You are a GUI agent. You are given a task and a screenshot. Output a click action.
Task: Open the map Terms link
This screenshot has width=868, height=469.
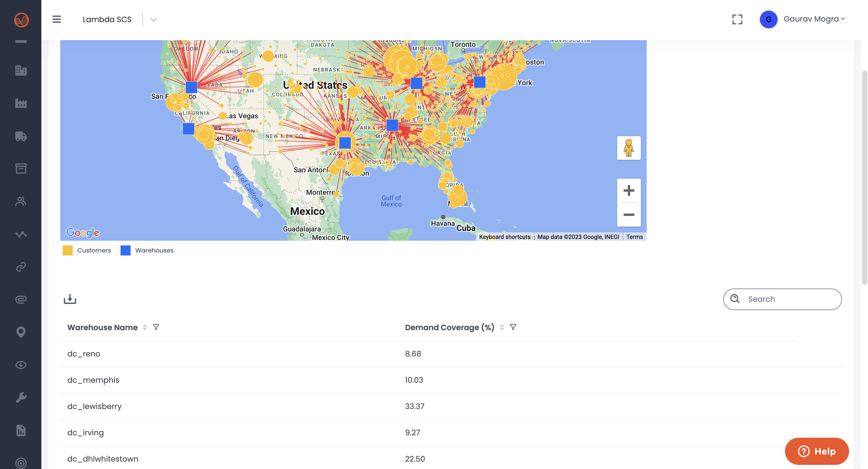[x=635, y=237]
